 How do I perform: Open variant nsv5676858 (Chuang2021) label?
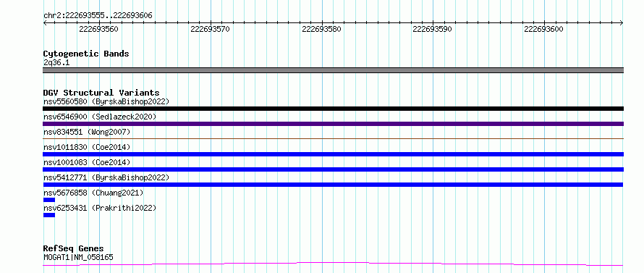[93, 193]
